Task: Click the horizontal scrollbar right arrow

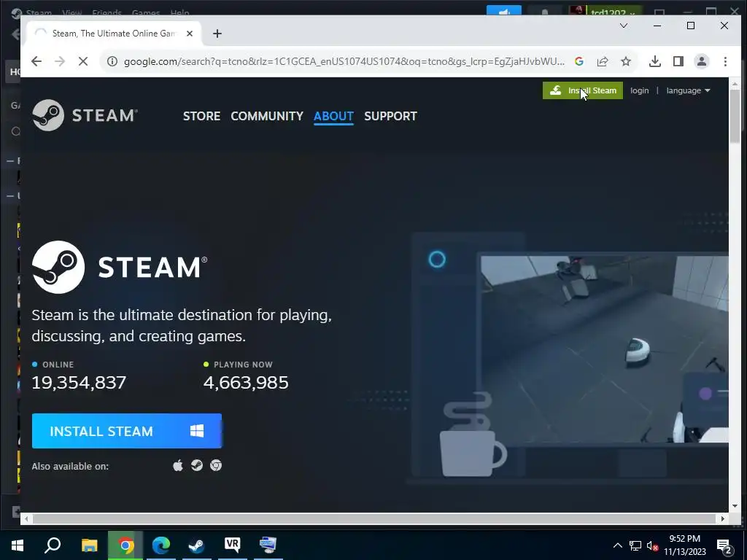Action: [x=723, y=518]
